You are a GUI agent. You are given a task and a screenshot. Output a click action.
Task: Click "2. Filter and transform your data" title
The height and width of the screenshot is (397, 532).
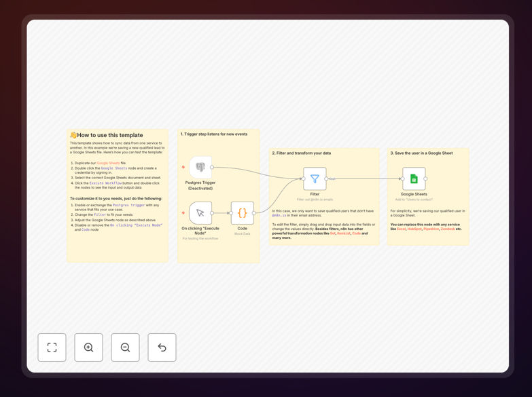(301, 153)
